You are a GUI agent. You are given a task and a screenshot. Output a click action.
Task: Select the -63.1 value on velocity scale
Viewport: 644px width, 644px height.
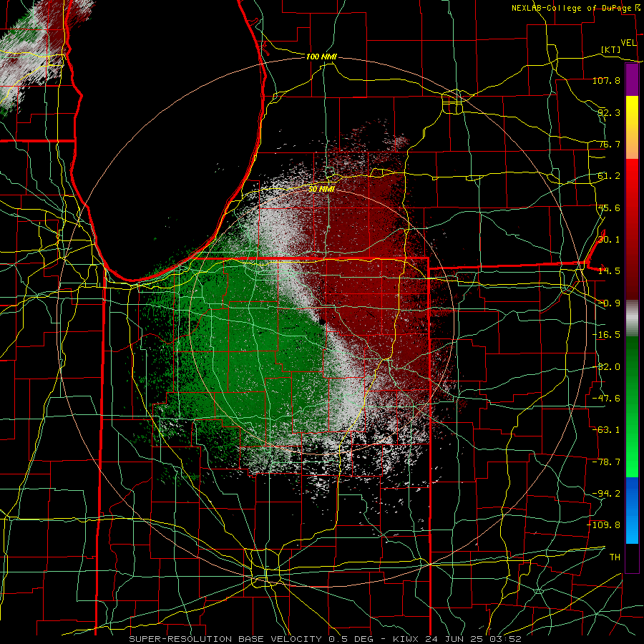[x=606, y=430]
